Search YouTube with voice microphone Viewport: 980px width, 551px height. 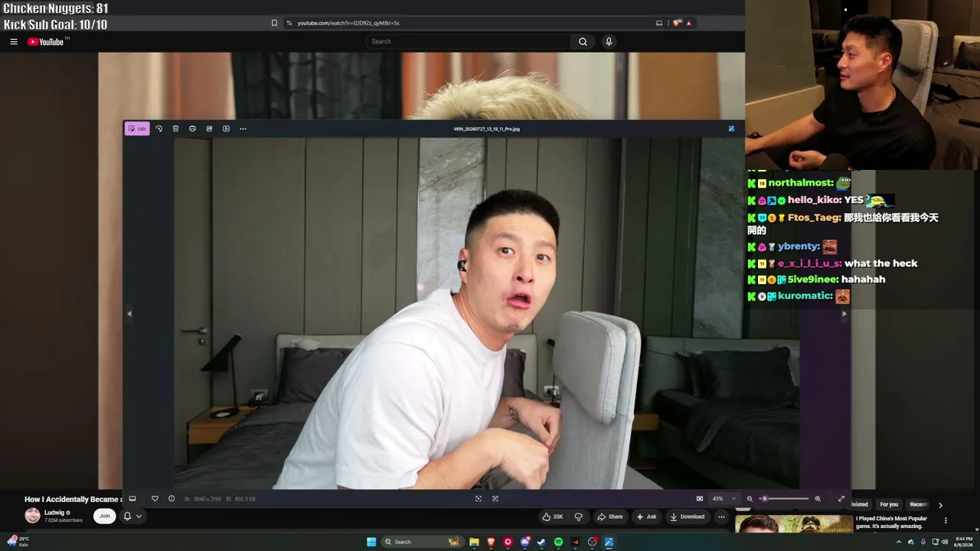point(609,41)
